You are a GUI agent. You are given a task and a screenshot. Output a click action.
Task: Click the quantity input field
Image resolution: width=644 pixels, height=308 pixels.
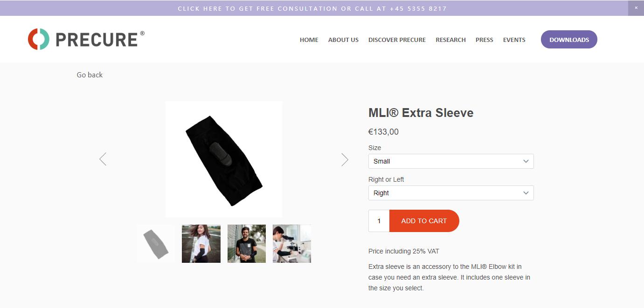point(379,221)
